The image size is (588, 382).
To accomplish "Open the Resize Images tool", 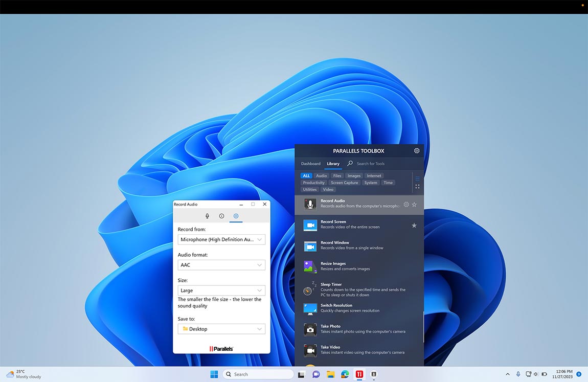I will coord(309,266).
